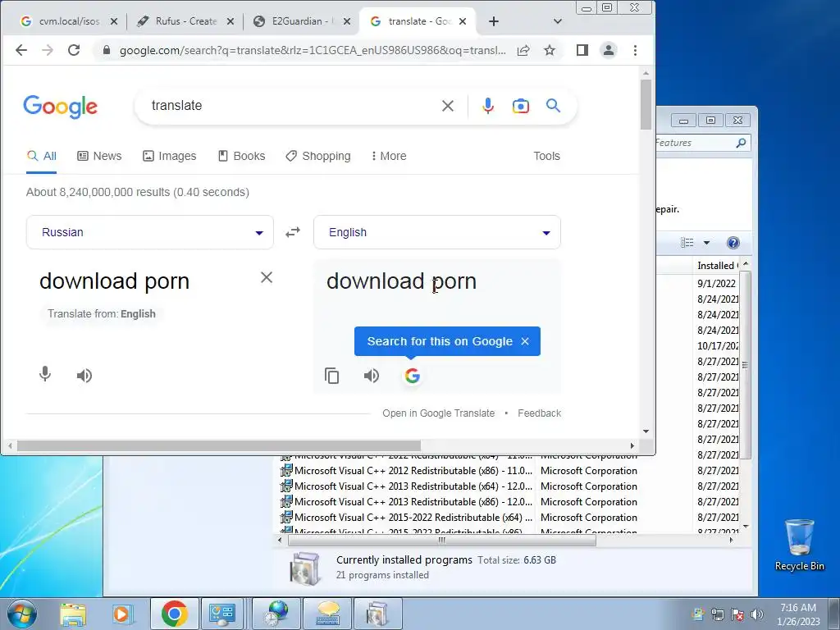Viewport: 840px width, 630px height.
Task: Copy translated text to clipboard
Action: [332, 376]
